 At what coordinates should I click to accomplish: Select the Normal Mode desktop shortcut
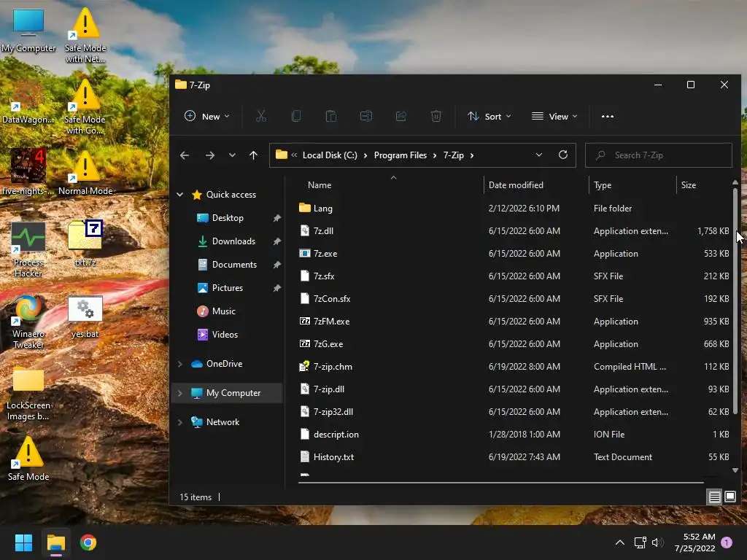click(x=85, y=173)
